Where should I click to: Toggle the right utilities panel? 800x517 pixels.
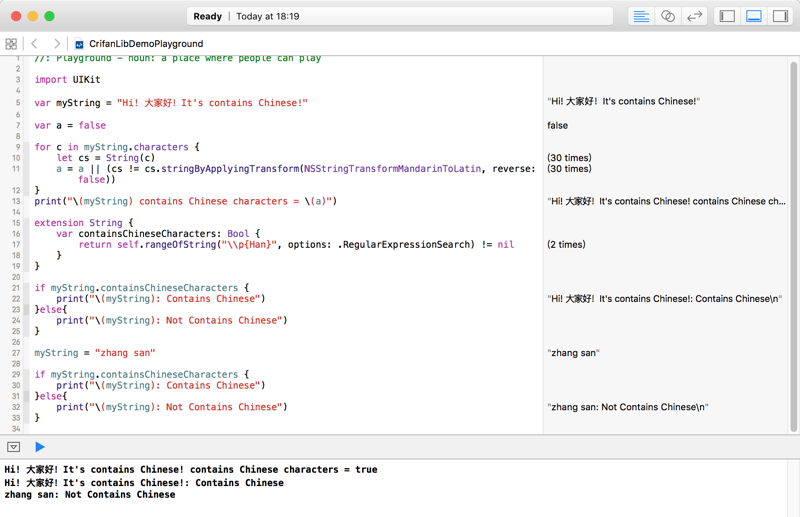pyautogui.click(x=780, y=16)
